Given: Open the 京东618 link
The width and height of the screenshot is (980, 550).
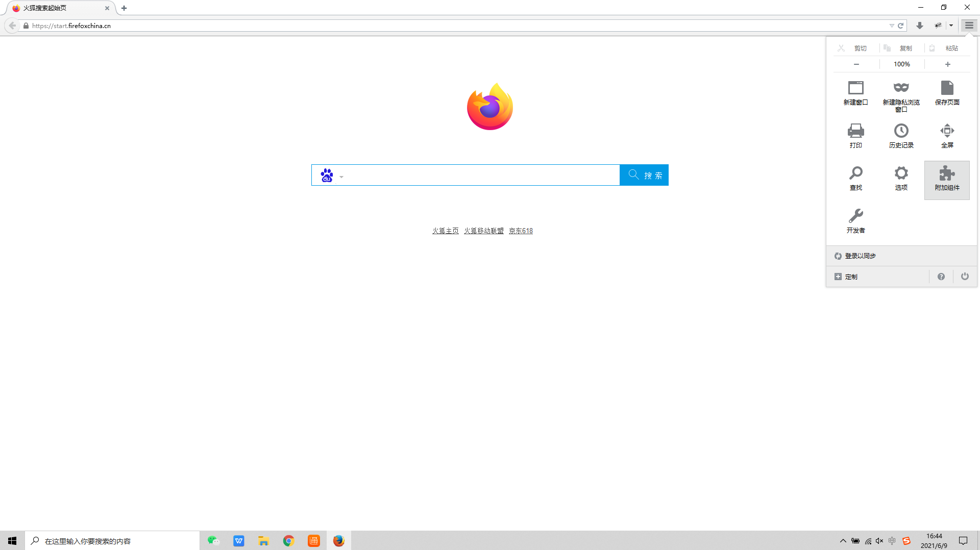Looking at the screenshot, I should (521, 231).
